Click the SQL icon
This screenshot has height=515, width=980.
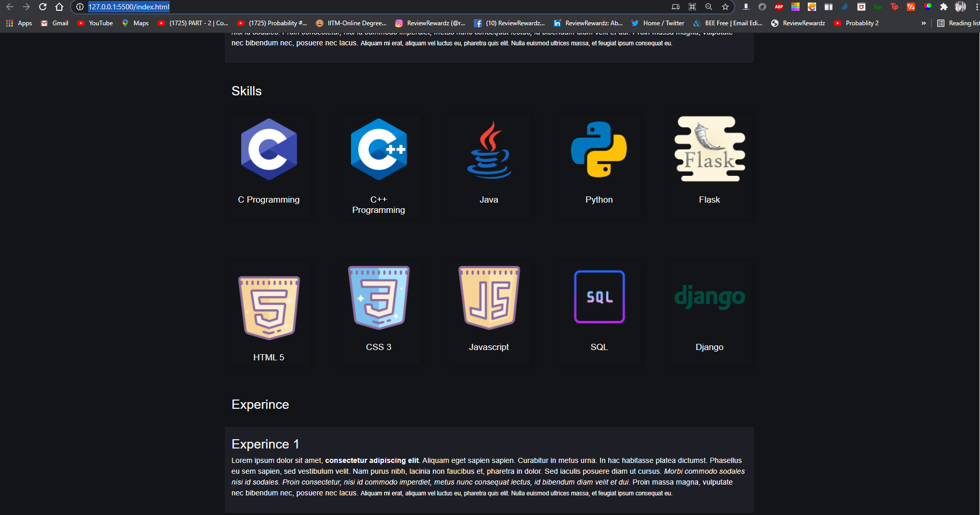click(x=600, y=297)
